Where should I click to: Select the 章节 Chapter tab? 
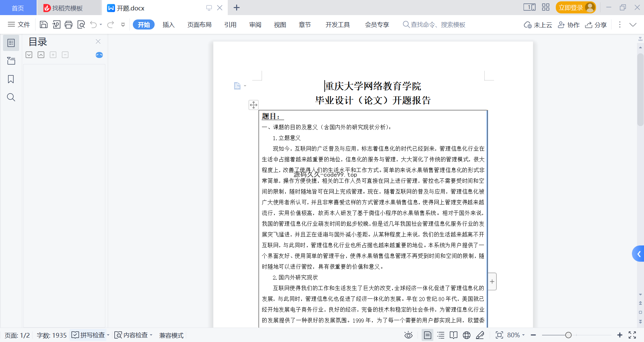click(305, 24)
